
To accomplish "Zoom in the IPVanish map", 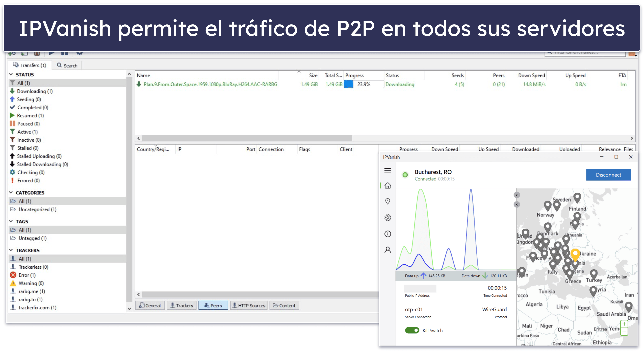I will (624, 324).
